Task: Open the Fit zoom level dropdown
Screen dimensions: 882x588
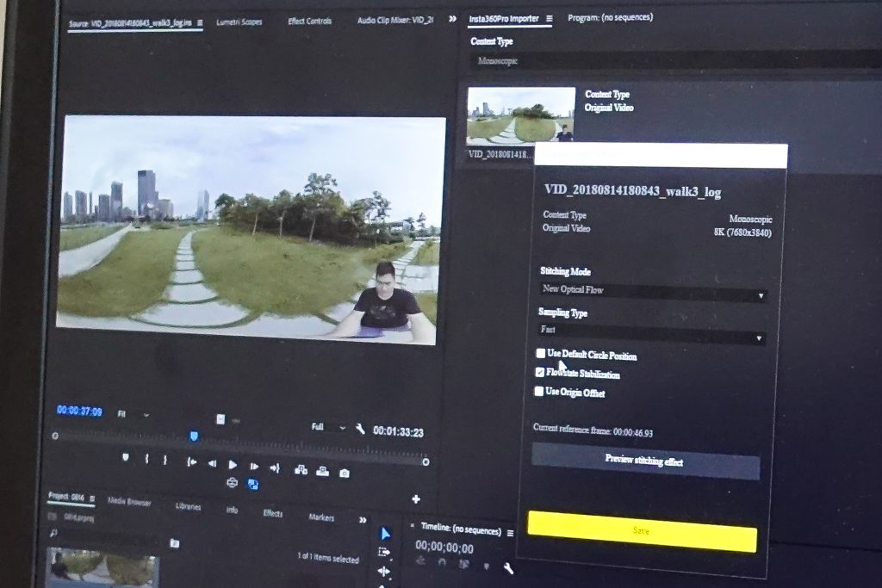Action: [134, 414]
